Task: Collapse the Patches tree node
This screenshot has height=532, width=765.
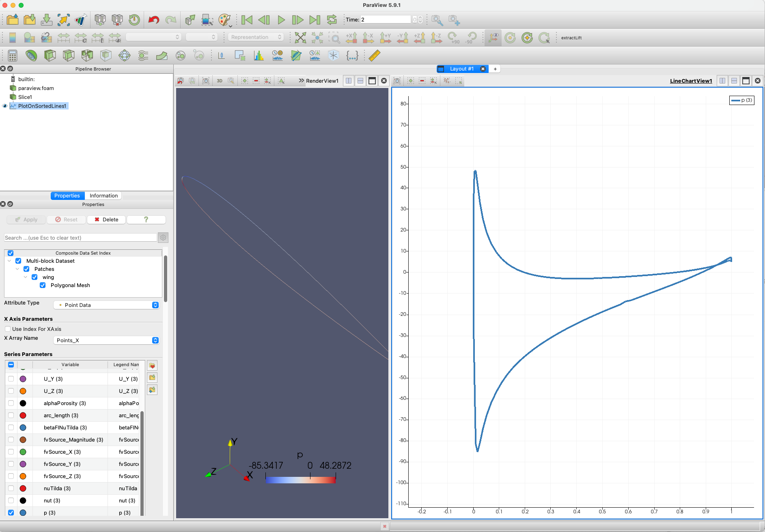Action: coord(17,269)
